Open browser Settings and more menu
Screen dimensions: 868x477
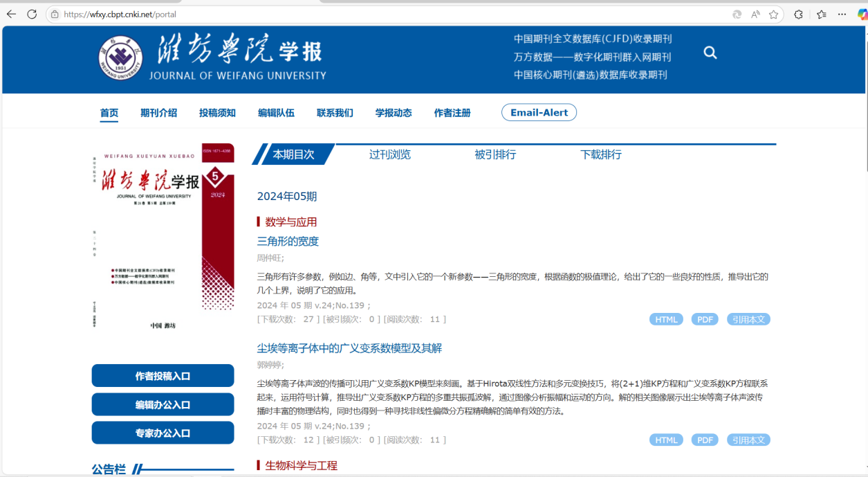pos(842,15)
